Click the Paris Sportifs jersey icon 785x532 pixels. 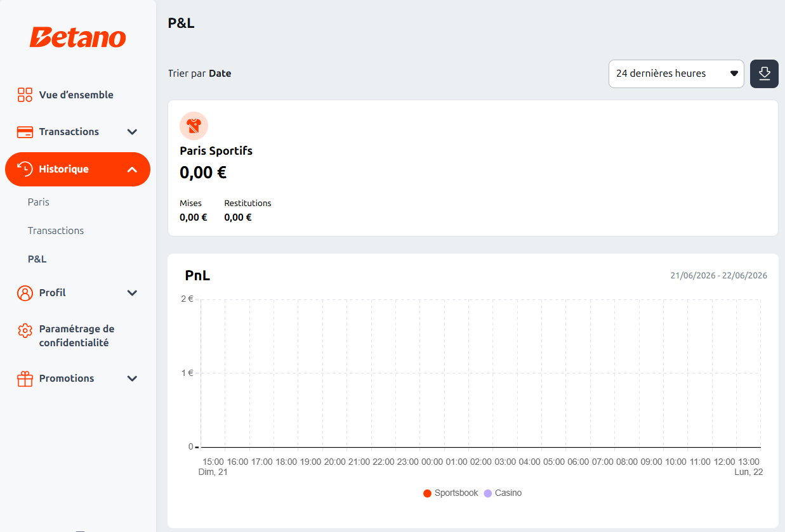point(194,126)
